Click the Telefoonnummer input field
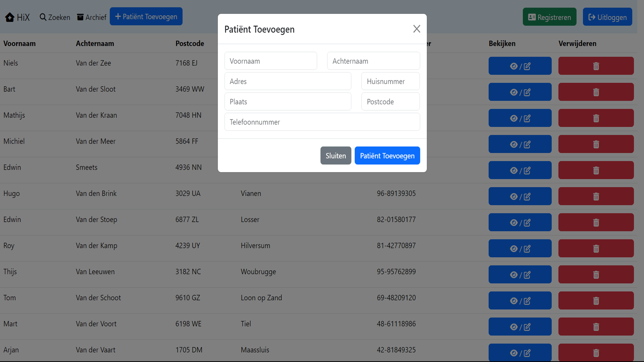Image resolution: width=644 pixels, height=362 pixels. (322, 122)
